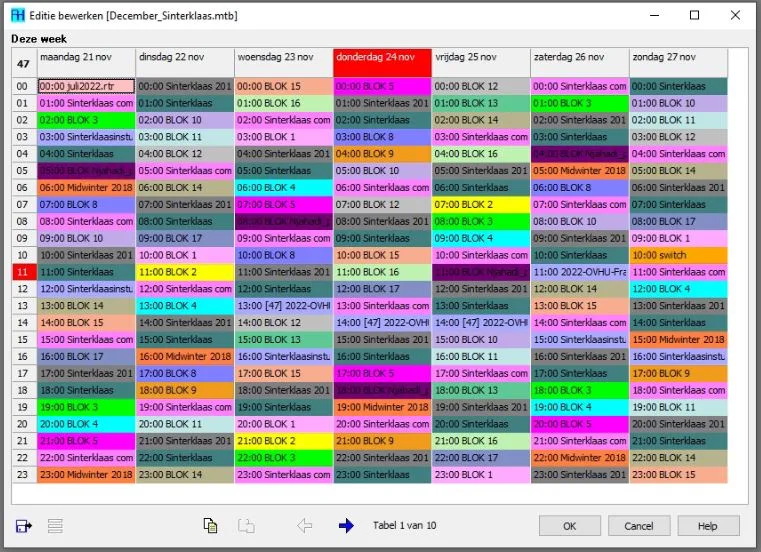This screenshot has width=761, height=552.
Task: Click the greyed-out paste icon
Action: point(244,525)
